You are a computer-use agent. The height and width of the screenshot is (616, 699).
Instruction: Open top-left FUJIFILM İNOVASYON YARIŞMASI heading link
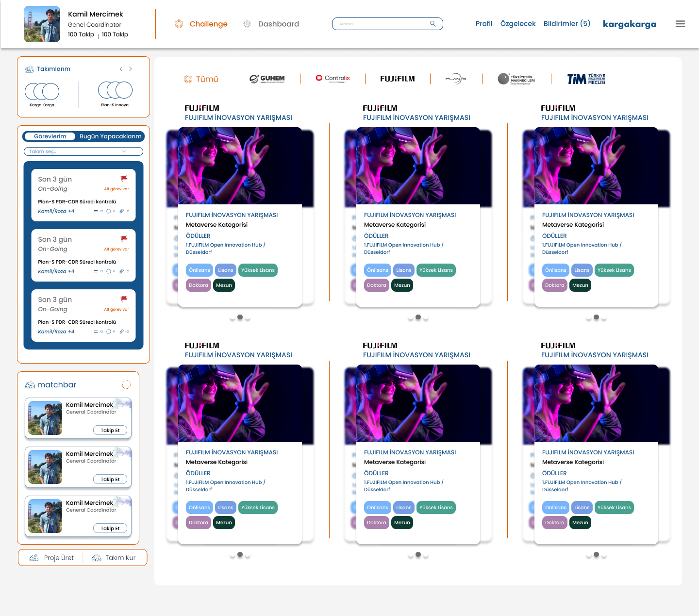(238, 117)
